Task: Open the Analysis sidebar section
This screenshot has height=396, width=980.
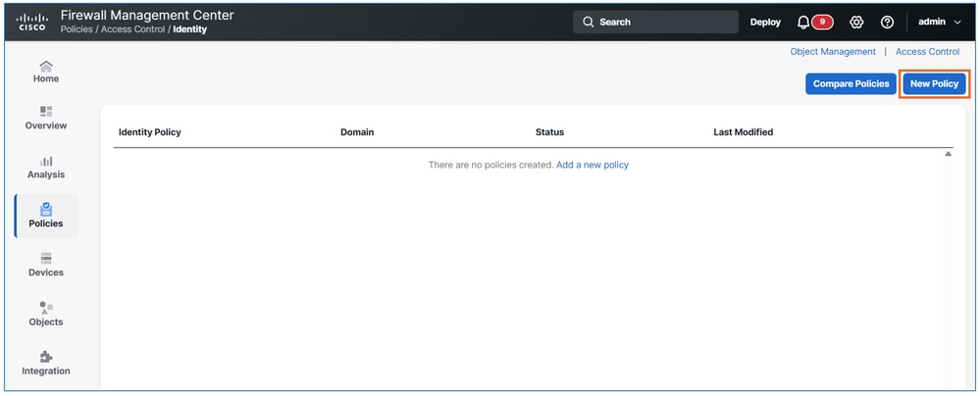Action: coord(46,168)
